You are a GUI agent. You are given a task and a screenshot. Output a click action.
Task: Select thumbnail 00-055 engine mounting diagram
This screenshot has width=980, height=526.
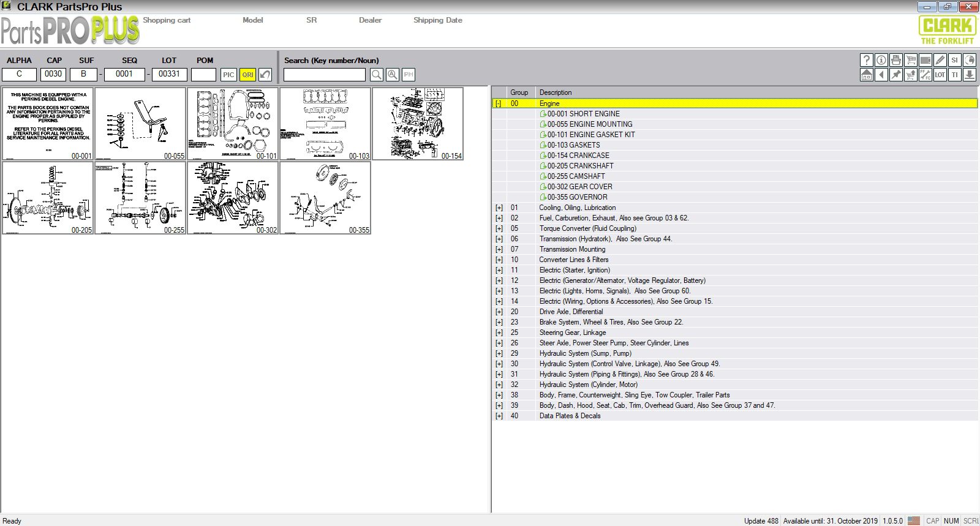[140, 124]
